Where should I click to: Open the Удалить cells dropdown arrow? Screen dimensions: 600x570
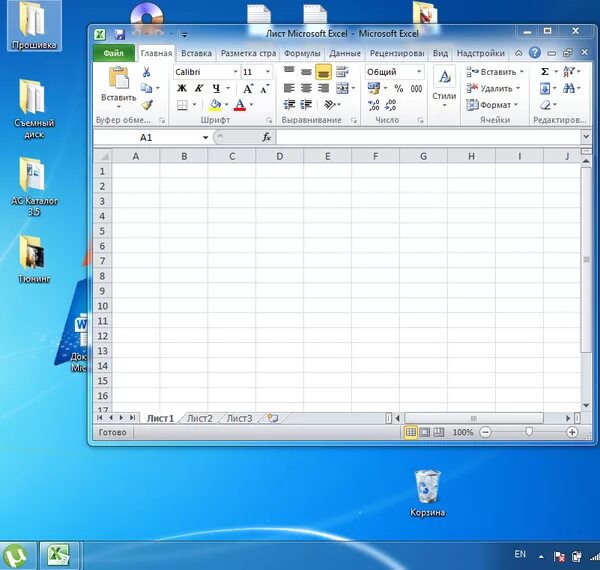pos(518,88)
